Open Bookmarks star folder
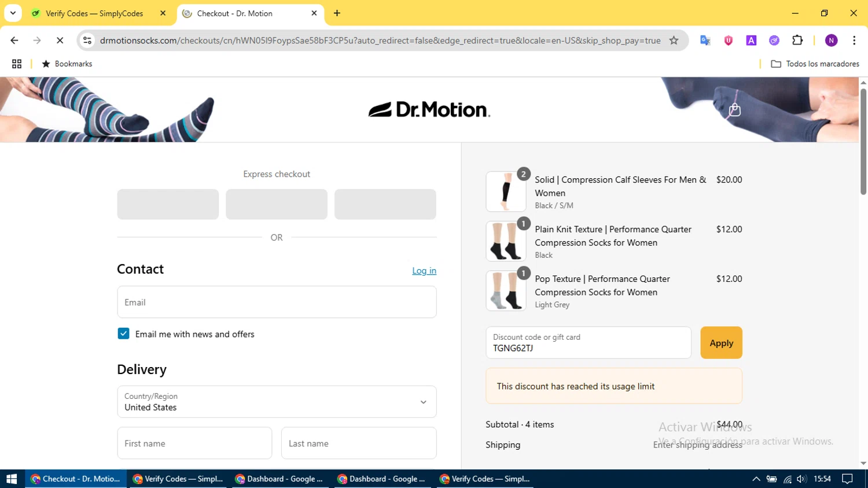Image resolution: width=868 pixels, height=488 pixels. [x=67, y=64]
